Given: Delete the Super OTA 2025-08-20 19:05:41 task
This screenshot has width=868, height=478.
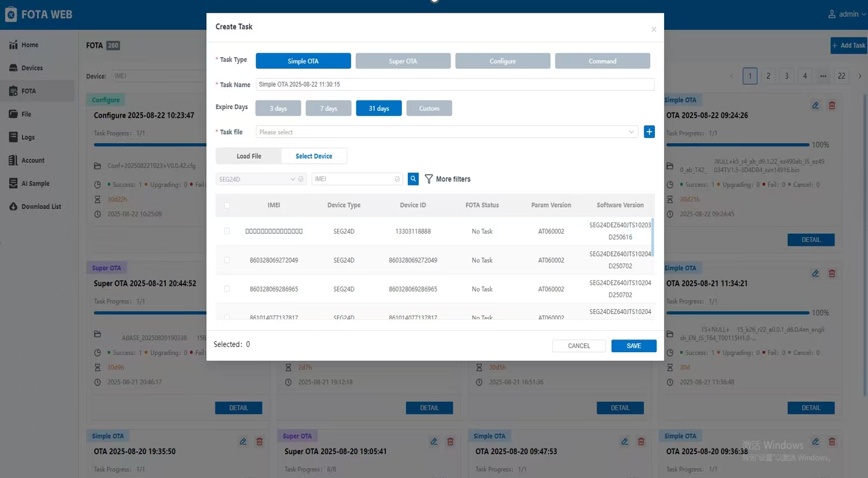Looking at the screenshot, I should (x=450, y=442).
